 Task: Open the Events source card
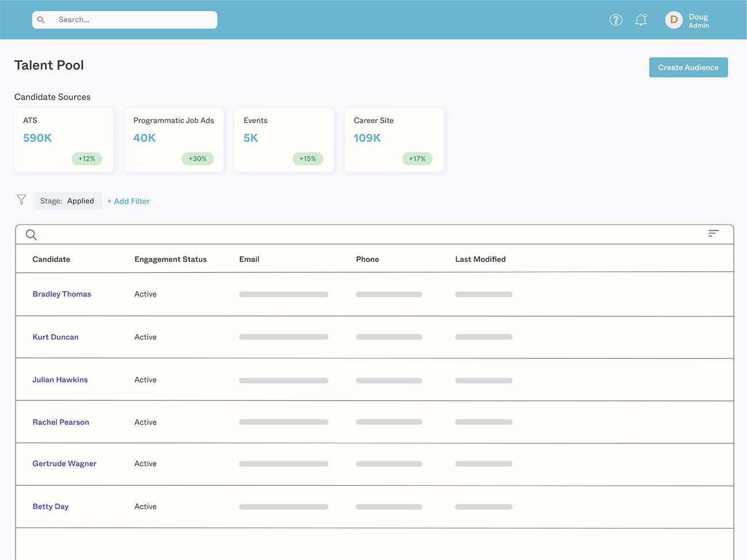(284, 140)
